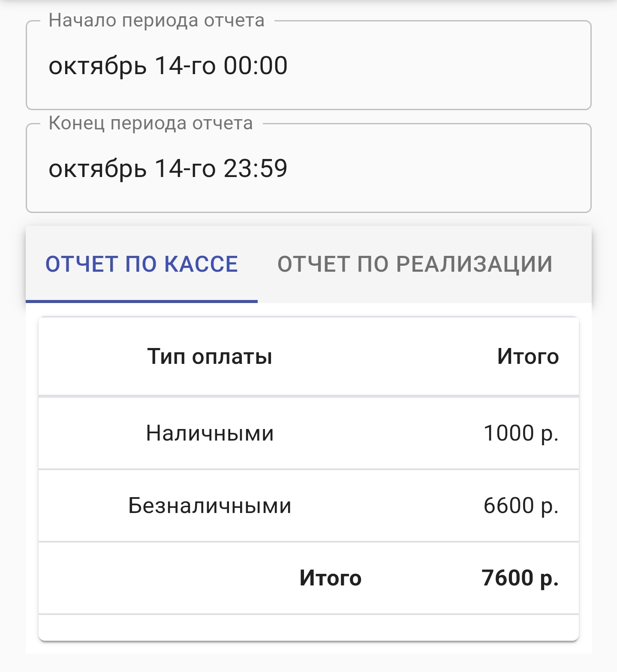Click the empty bottom row of the table
Viewport: 617px width, 672px height.
click(309, 627)
